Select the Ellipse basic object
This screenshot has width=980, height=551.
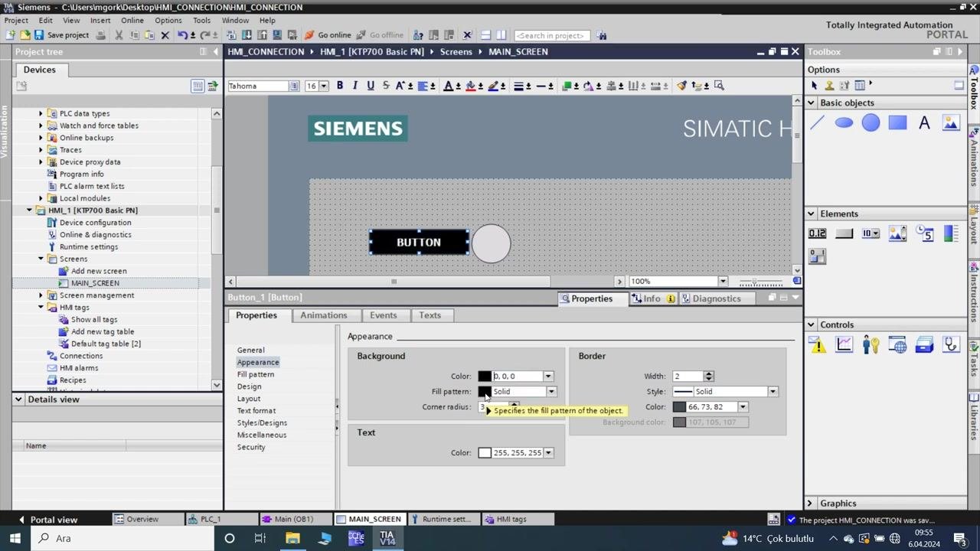[x=844, y=122]
